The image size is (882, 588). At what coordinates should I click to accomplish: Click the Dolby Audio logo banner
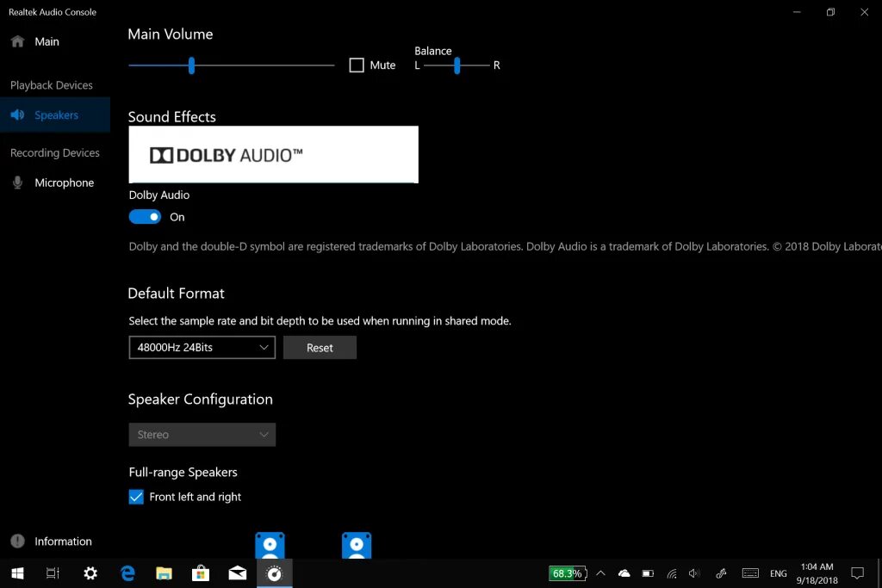(x=273, y=155)
